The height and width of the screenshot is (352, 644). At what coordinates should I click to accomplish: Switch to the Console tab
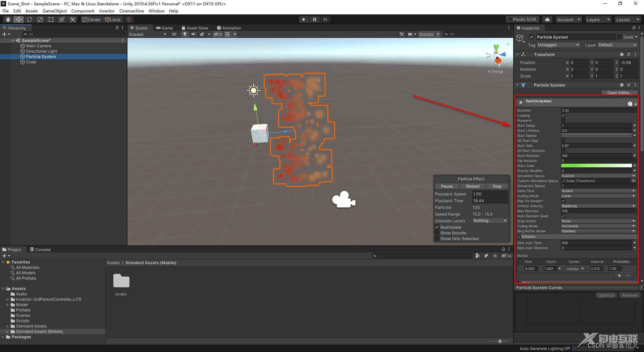[x=40, y=249]
